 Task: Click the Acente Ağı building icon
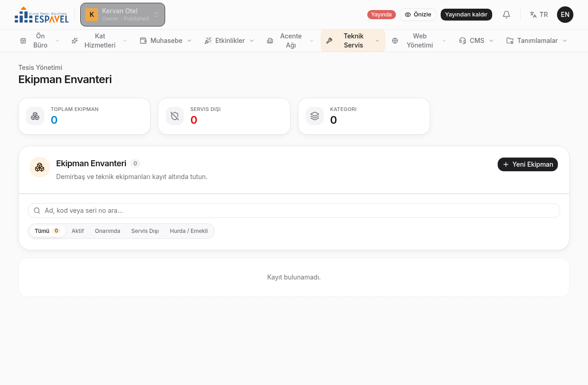(270, 41)
